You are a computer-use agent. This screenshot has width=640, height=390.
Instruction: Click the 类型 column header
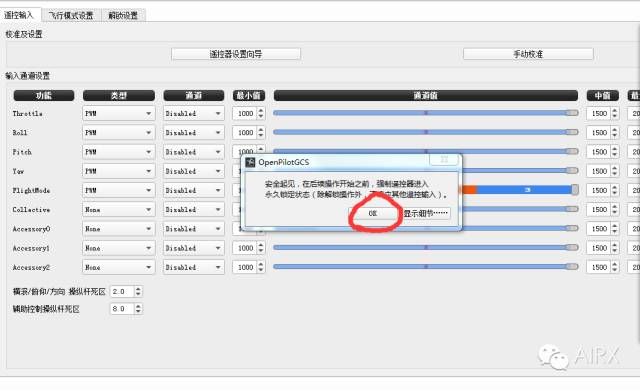[119, 95]
